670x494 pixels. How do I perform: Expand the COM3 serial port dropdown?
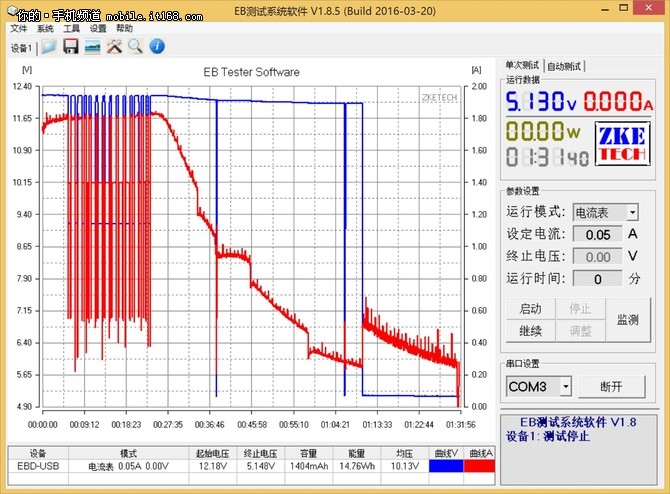(x=565, y=386)
